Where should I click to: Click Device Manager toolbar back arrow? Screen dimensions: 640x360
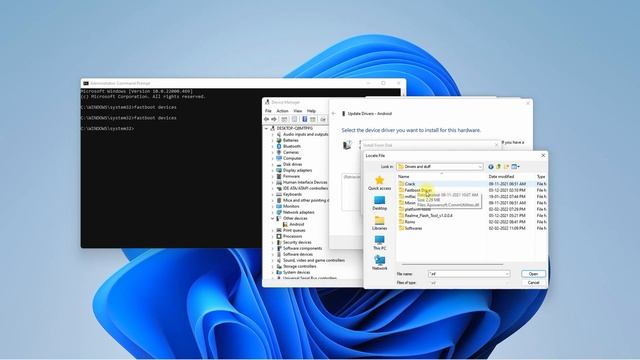[x=267, y=119]
